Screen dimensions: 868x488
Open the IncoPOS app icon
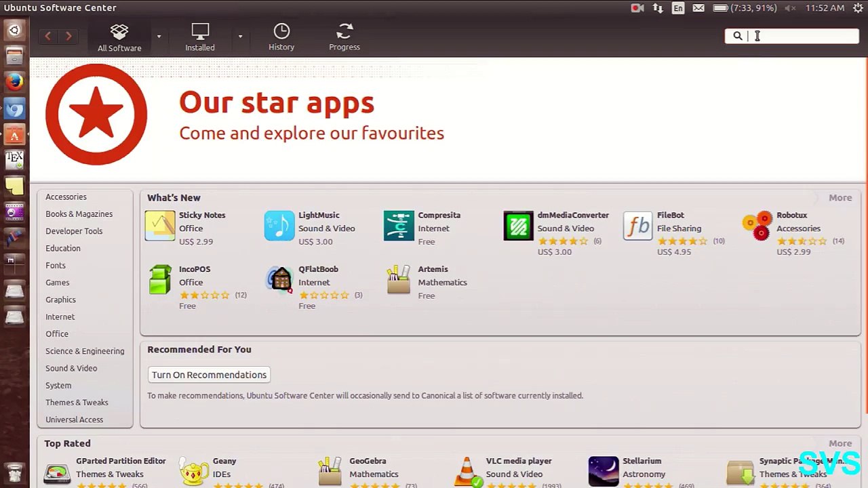pos(160,280)
